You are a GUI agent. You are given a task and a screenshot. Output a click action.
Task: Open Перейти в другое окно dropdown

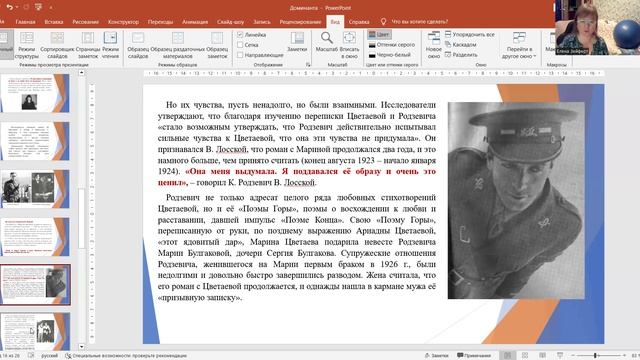(519, 45)
